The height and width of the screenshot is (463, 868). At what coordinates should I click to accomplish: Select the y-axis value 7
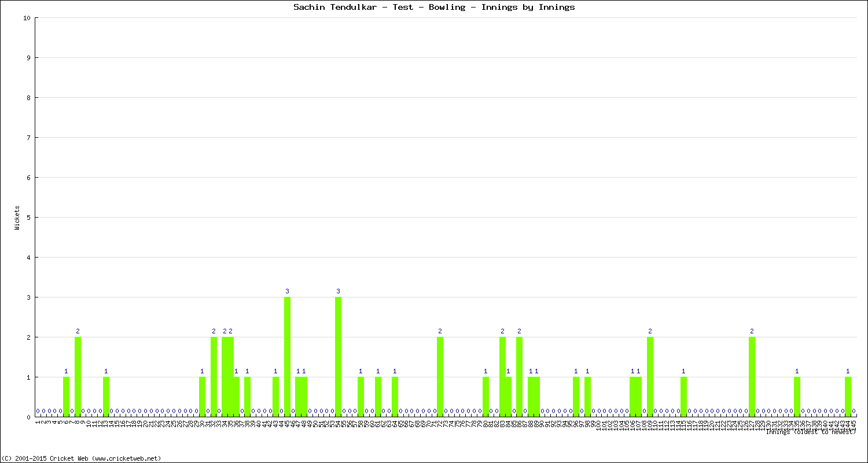coord(28,138)
